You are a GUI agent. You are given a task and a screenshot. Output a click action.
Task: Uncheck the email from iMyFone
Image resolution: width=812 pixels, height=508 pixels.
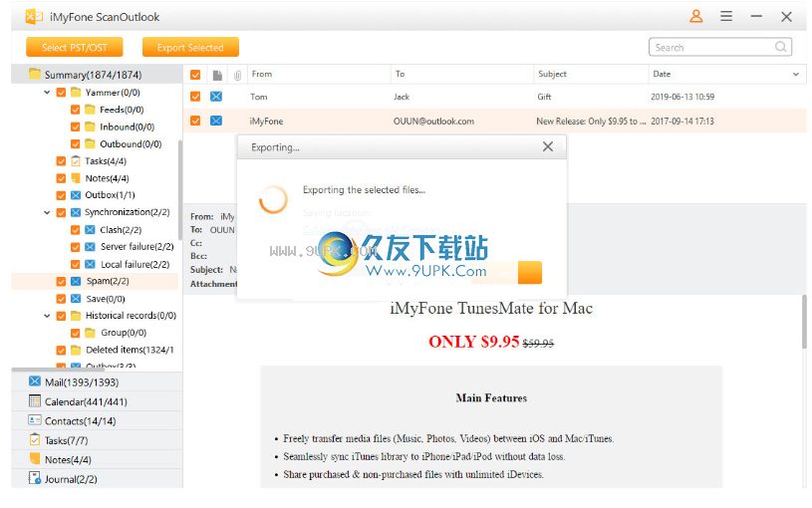pos(195,121)
